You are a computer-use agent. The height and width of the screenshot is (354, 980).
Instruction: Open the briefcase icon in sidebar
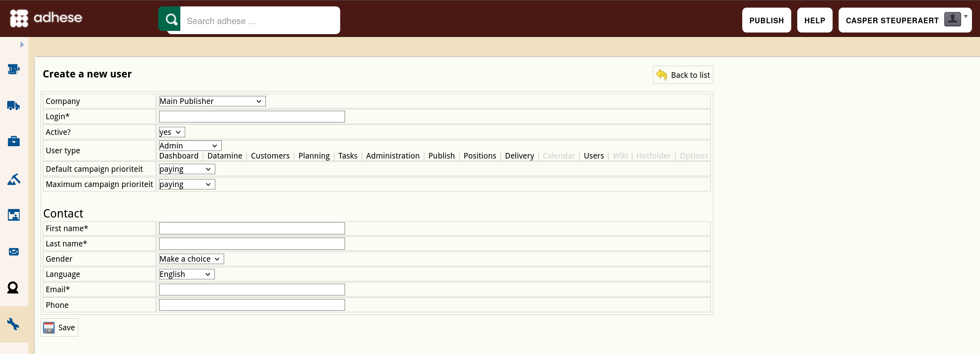point(14,141)
